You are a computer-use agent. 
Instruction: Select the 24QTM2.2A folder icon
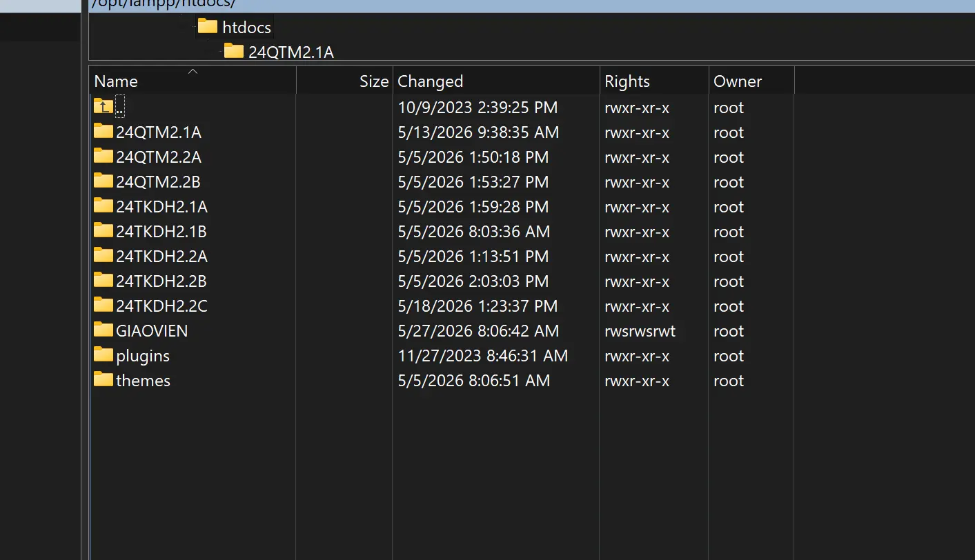pos(104,156)
